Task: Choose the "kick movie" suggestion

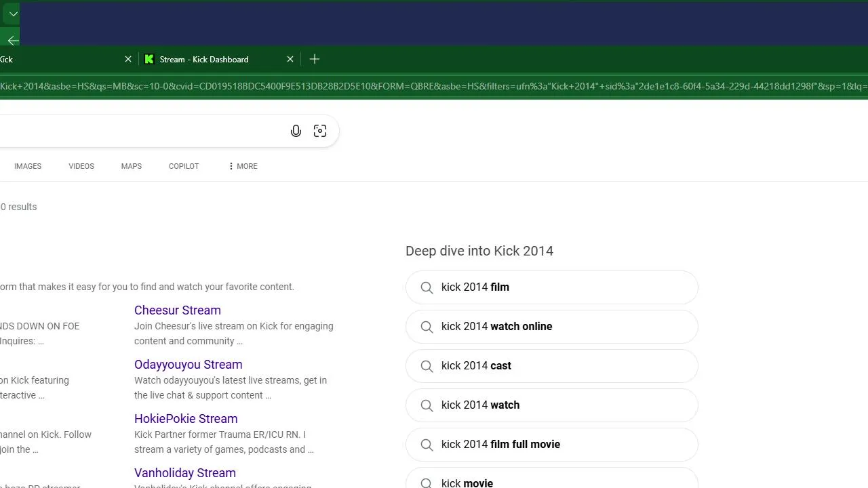Action: (x=552, y=479)
